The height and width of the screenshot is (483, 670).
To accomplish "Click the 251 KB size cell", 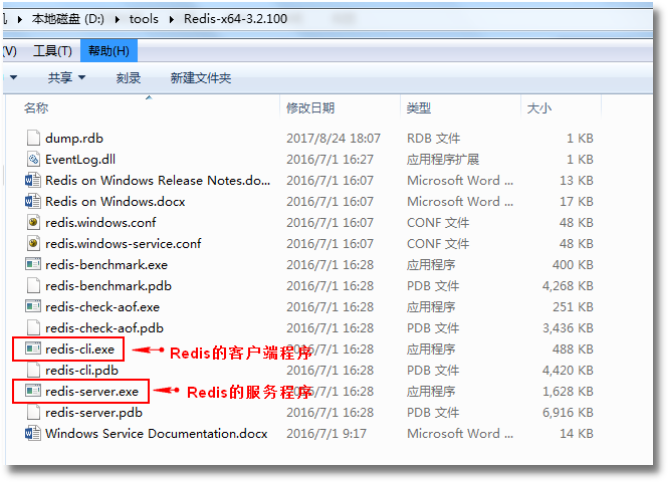I will tap(573, 307).
